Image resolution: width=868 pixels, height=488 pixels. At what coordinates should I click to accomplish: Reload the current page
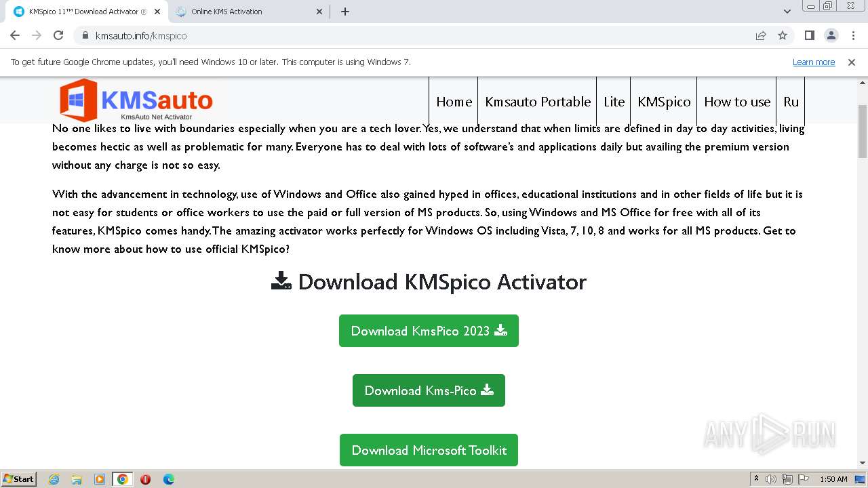click(58, 35)
